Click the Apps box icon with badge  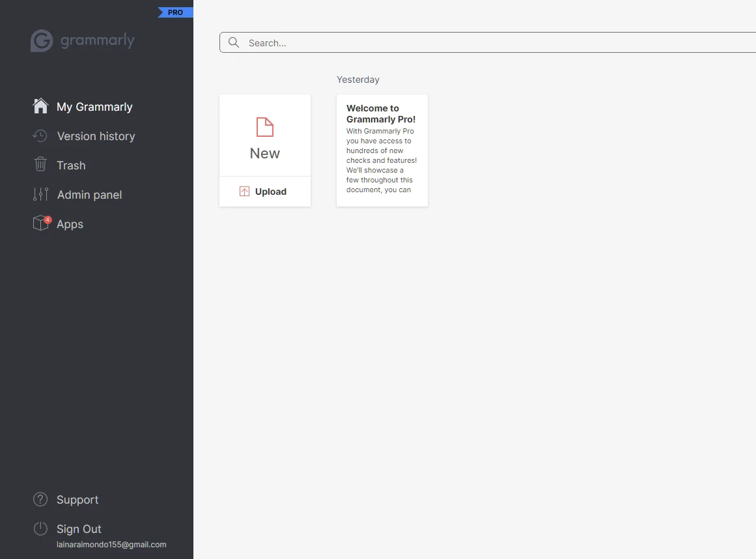tap(42, 223)
